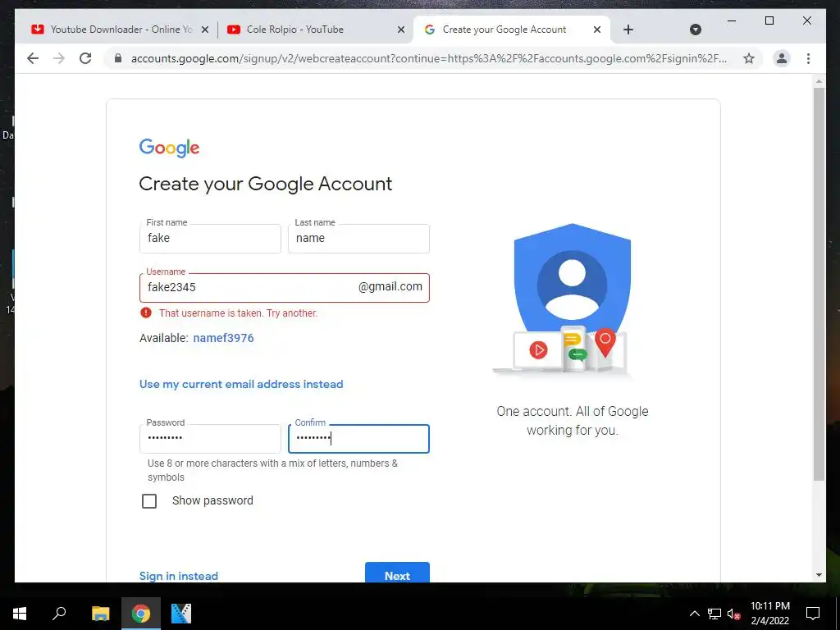The height and width of the screenshot is (630, 840).
Task: Click the Create your Google Account heading
Action: (x=266, y=184)
